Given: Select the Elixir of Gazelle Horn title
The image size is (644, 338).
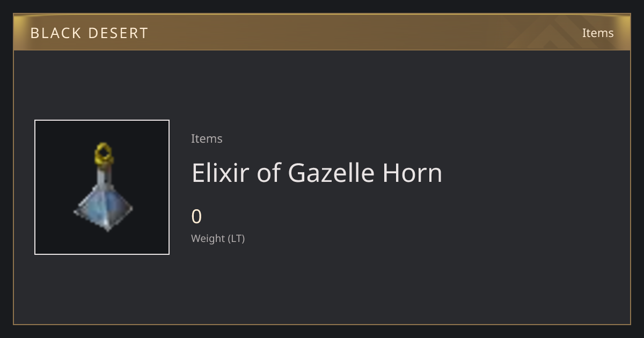Looking at the screenshot, I should tap(317, 173).
